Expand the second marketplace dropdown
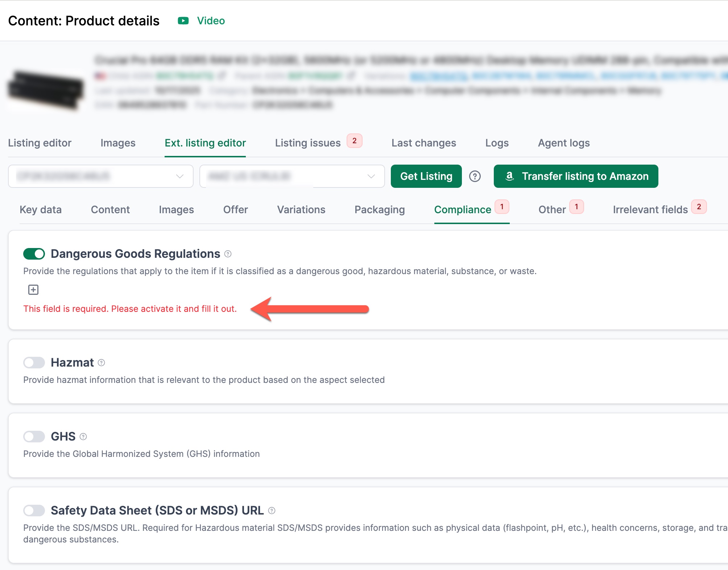 [292, 176]
